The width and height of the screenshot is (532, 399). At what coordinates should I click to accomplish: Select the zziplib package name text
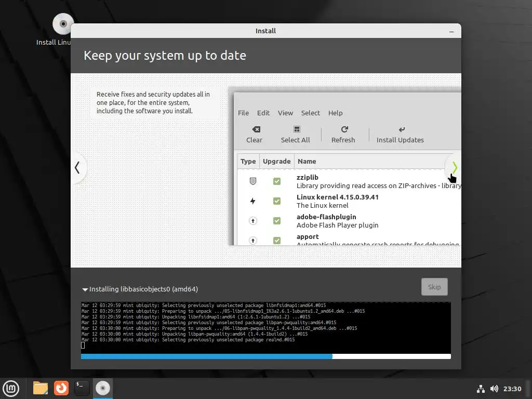coord(308,177)
